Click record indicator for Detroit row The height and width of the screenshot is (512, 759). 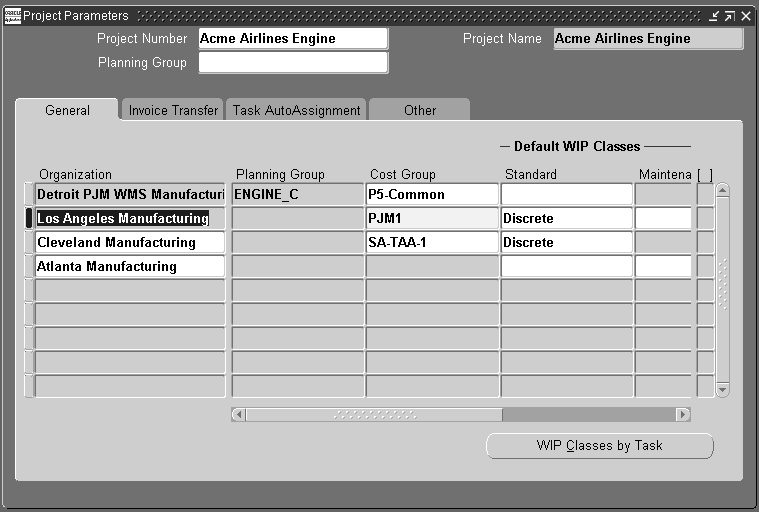(x=29, y=194)
